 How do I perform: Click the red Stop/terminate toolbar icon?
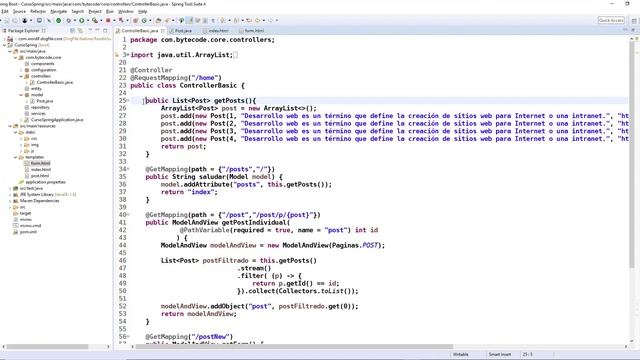[x=108, y=20]
